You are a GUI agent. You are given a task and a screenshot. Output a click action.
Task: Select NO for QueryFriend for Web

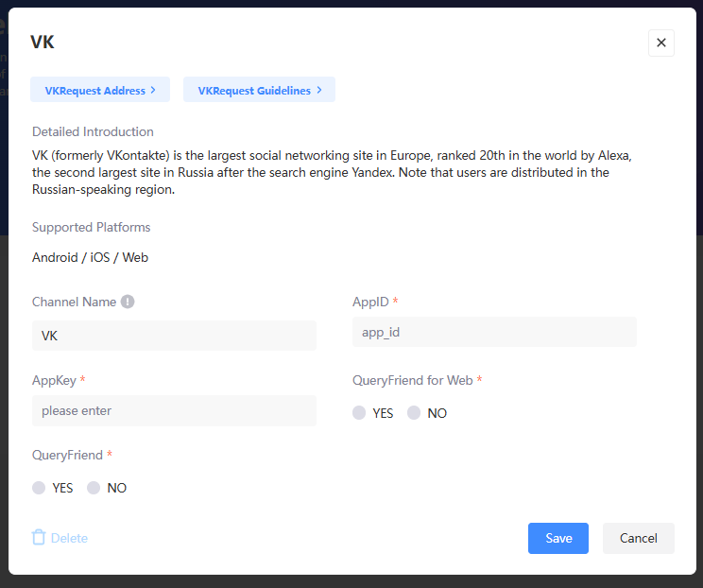(414, 412)
